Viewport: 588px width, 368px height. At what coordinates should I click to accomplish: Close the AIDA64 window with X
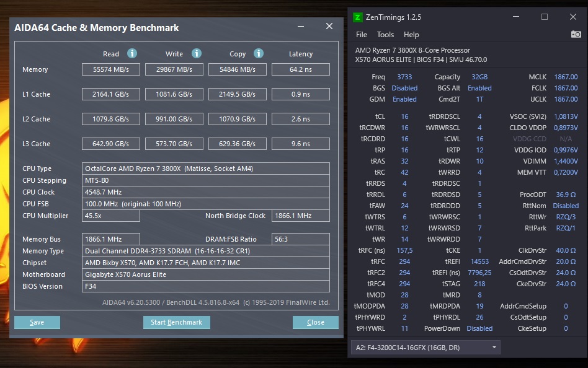tap(329, 26)
